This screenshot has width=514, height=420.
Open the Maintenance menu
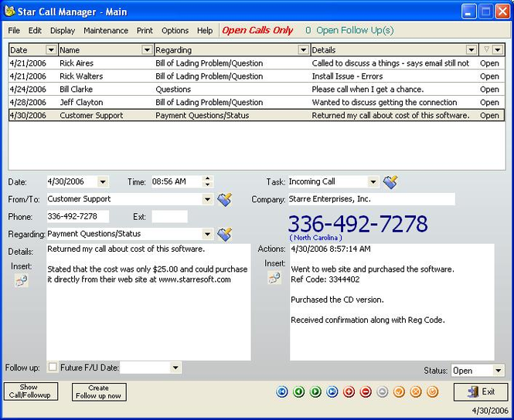[106, 30]
